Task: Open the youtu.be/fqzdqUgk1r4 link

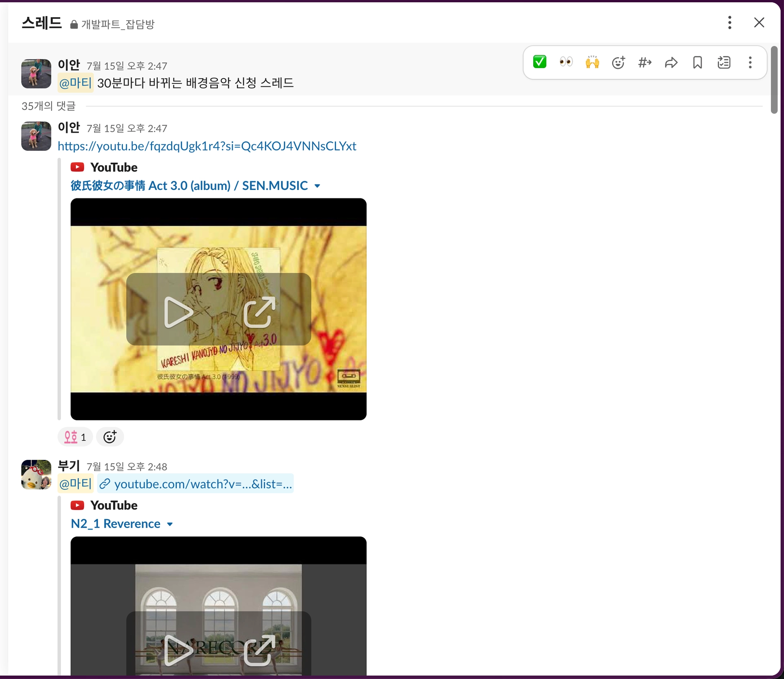Action: (x=207, y=146)
